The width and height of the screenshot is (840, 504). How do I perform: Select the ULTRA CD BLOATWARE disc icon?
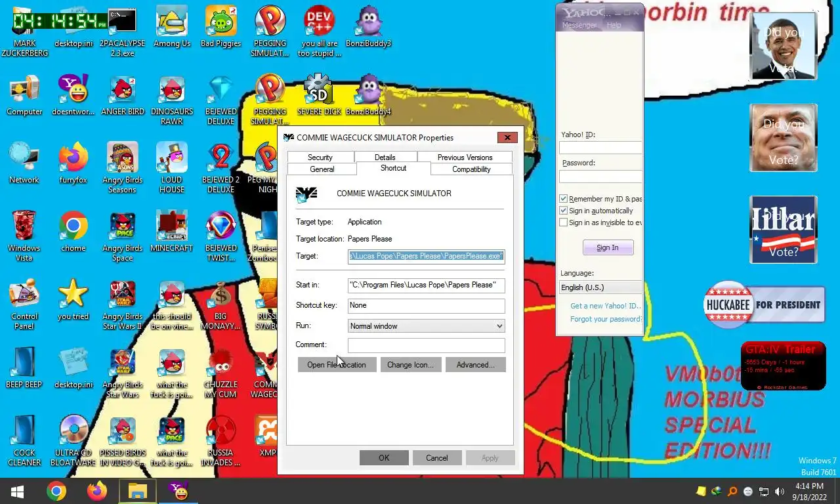pyautogui.click(x=73, y=442)
